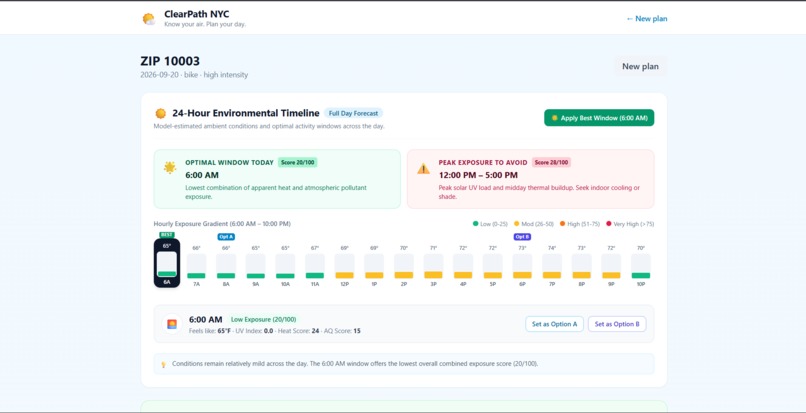Click the sun icon in Optimal Window card

tap(170, 167)
